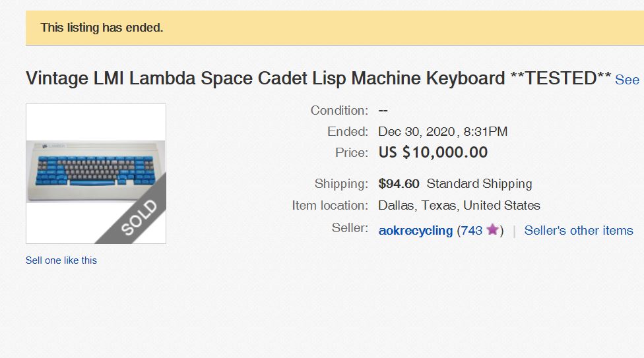Click the 'Condition:' label
Viewport: 644px width, 358px height.
339,111
